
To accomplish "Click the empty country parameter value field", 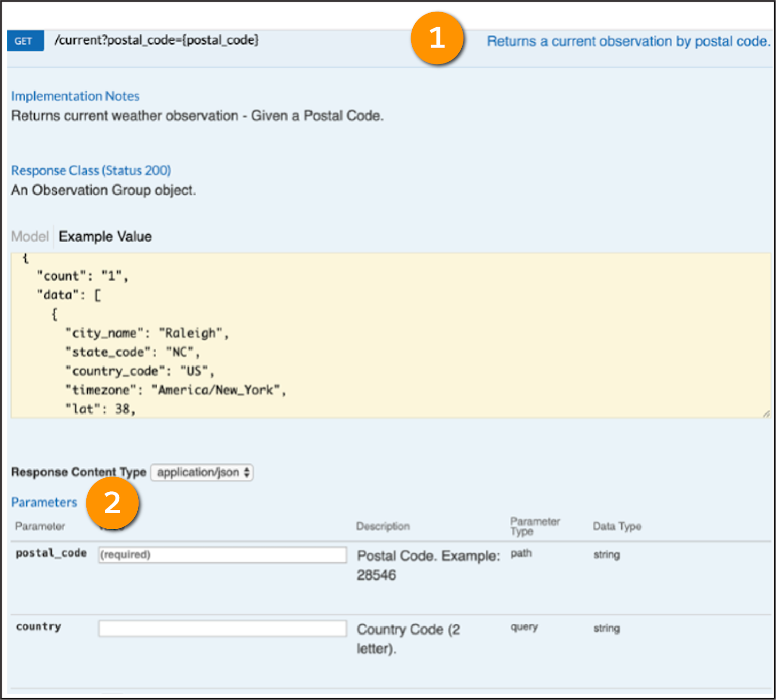I will point(222,628).
